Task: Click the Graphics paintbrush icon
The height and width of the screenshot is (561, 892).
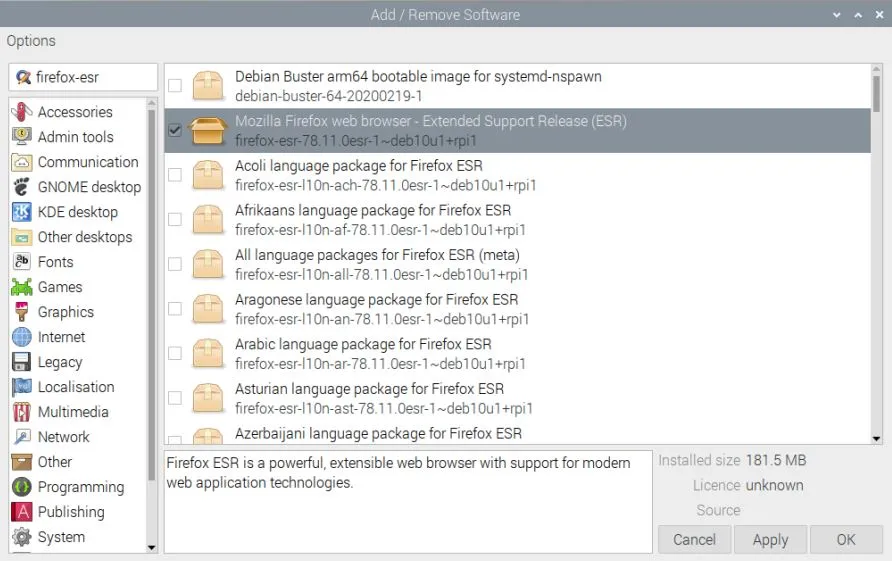Action: click(22, 312)
